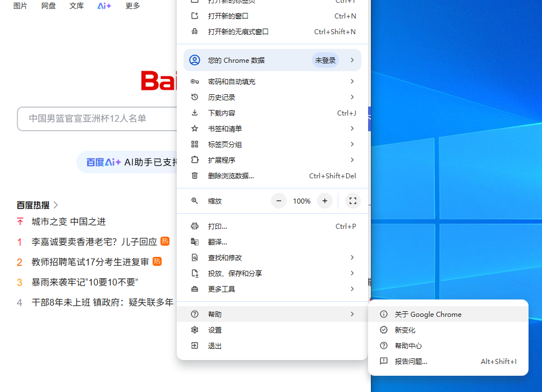Click the info icon beside 关于 Google Chrome

[383, 314]
